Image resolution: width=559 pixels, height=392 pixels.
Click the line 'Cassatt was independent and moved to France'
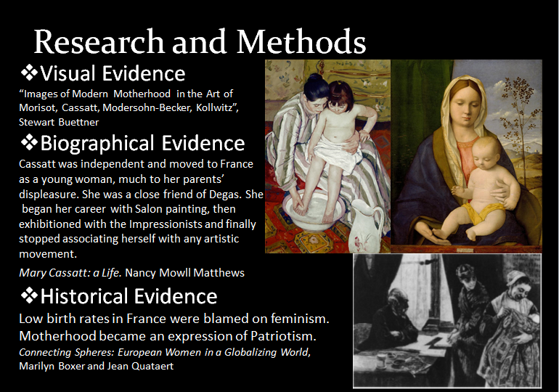point(136,164)
